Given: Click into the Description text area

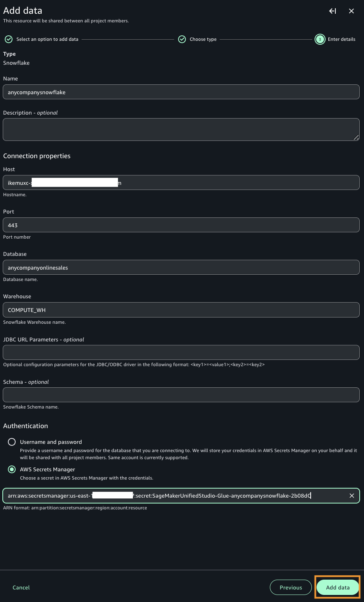Looking at the screenshot, I should tap(181, 130).
